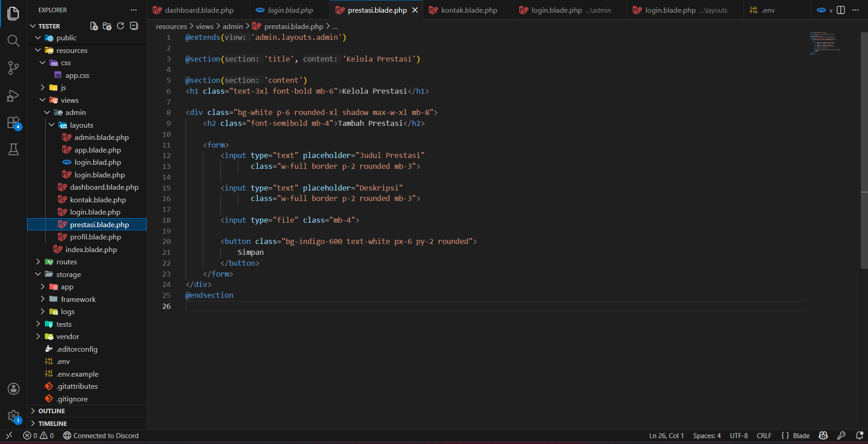The width and height of the screenshot is (868, 444).
Task: Click Spaces: 4 indentation setting
Action: pyautogui.click(x=707, y=435)
